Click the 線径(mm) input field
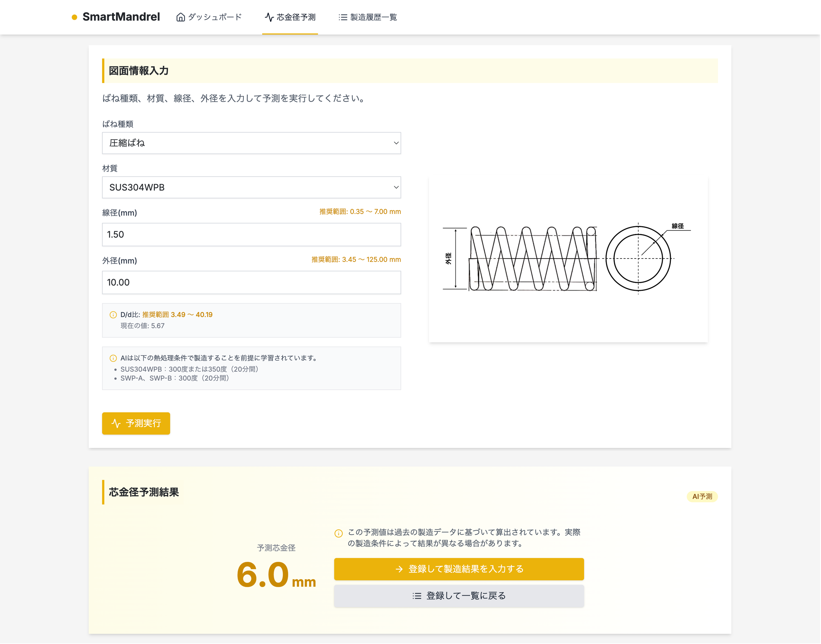The height and width of the screenshot is (644, 821). [x=251, y=234]
